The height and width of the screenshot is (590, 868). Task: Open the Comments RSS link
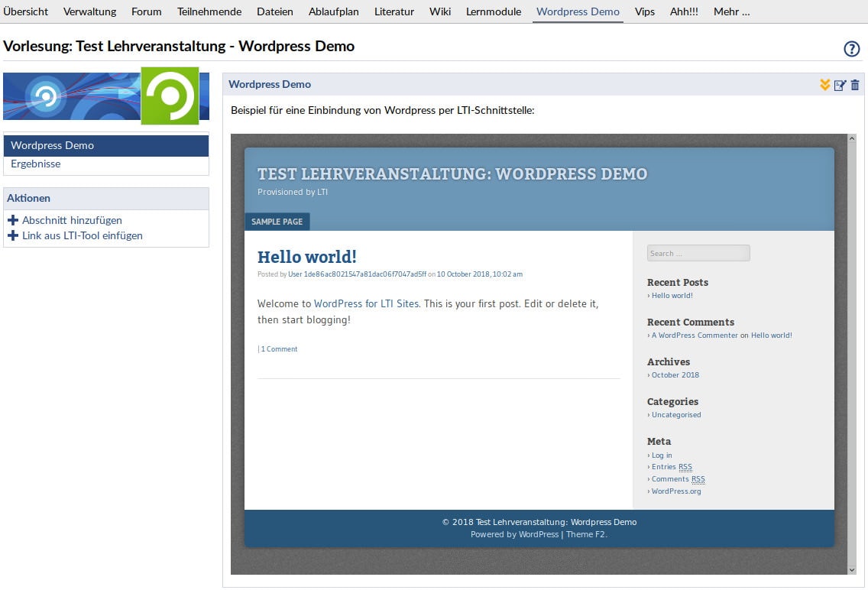[x=679, y=479]
